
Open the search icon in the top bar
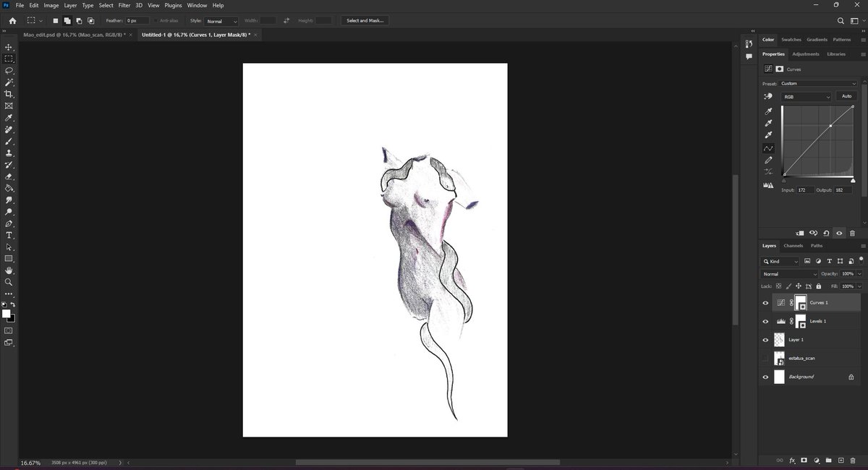[x=840, y=21]
